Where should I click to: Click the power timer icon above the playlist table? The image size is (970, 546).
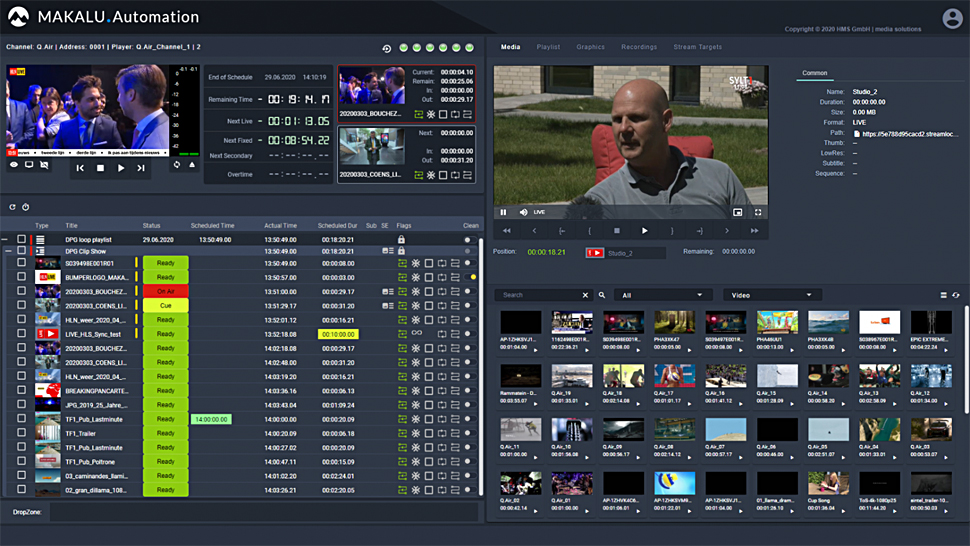tap(26, 207)
